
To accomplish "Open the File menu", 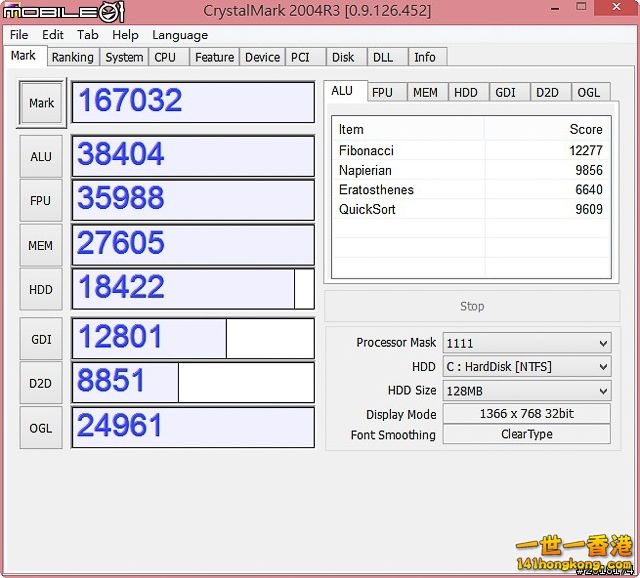I will (19, 35).
